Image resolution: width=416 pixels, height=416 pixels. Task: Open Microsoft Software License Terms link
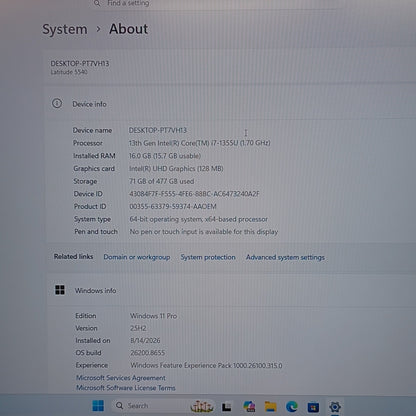[x=126, y=388]
